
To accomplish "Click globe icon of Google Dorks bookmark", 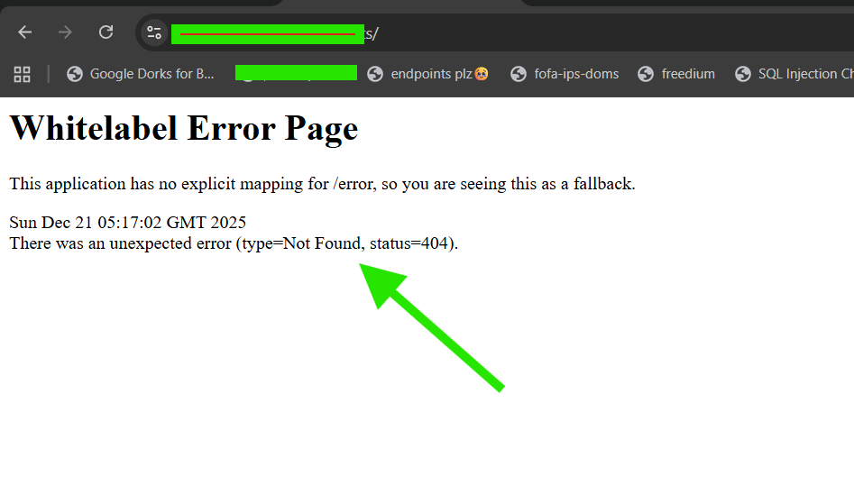I will point(75,74).
